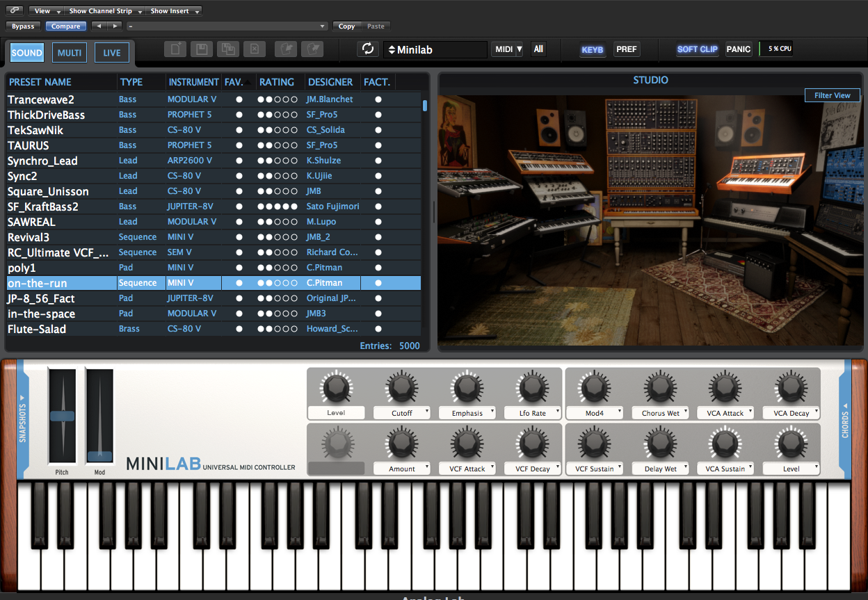Toggle the Compare button
This screenshot has height=600, width=868.
click(x=66, y=26)
